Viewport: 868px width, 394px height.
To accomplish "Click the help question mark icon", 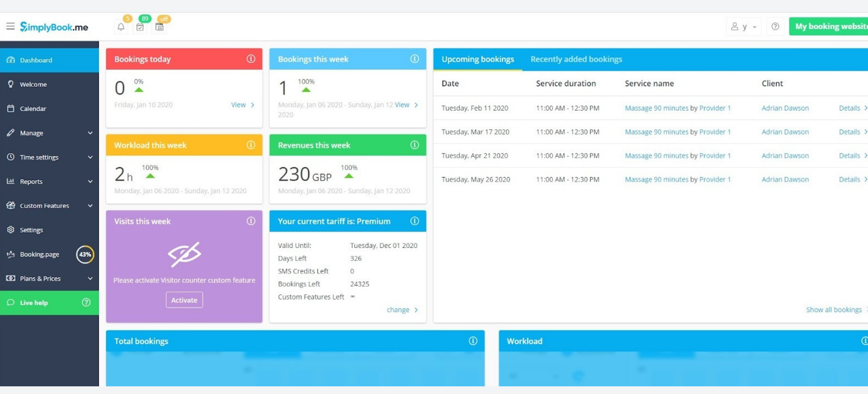I will point(776,26).
